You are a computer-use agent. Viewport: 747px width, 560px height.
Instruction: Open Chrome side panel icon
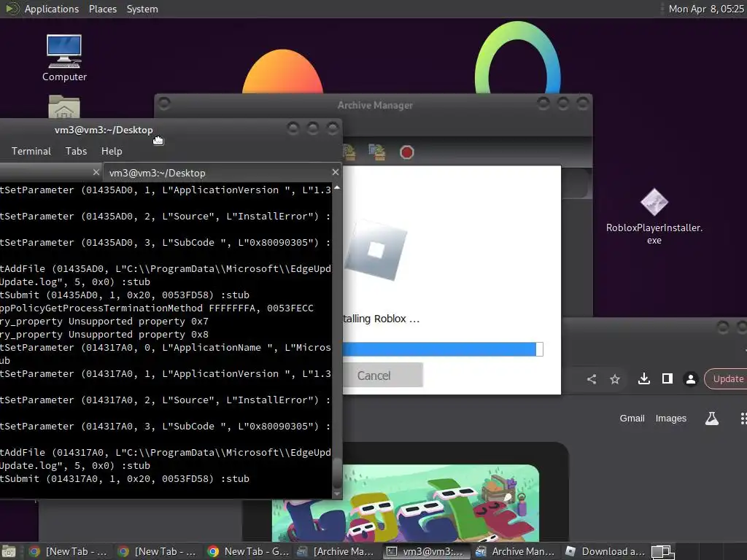point(667,379)
